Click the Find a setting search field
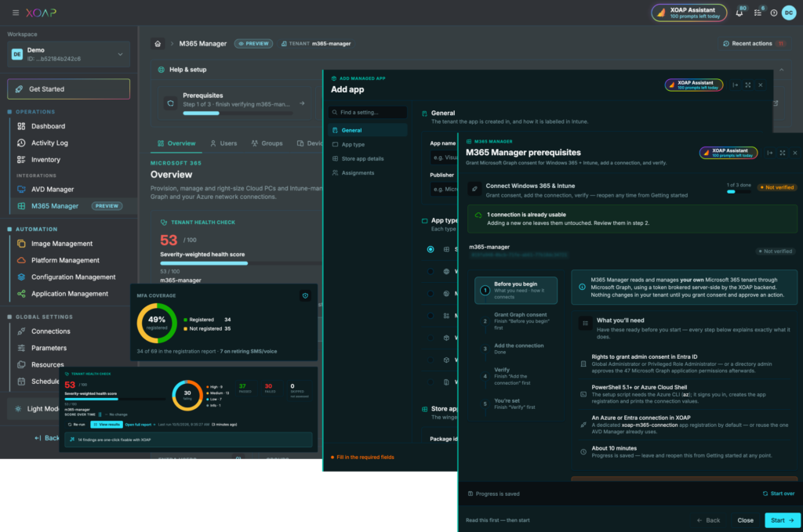 pos(368,112)
